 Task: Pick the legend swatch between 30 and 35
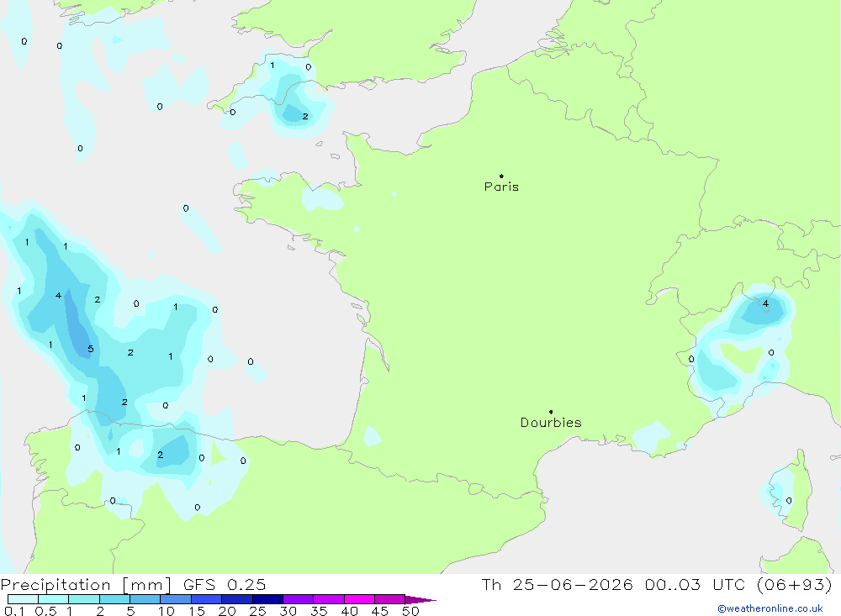[x=298, y=599]
